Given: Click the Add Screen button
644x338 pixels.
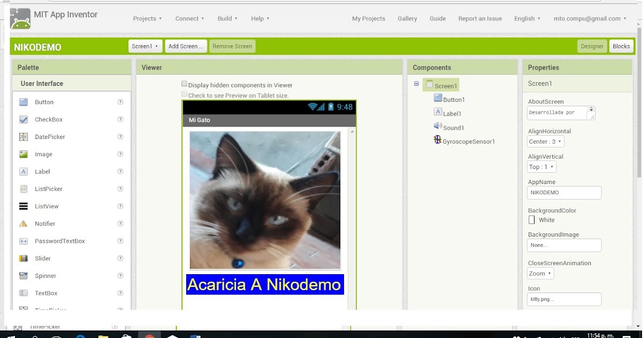Looking at the screenshot, I should [186, 46].
